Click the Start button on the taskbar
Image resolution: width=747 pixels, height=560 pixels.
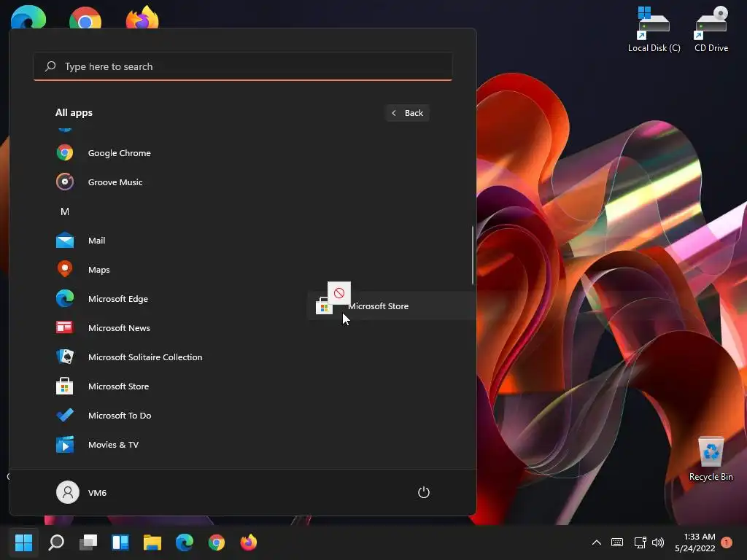click(x=23, y=542)
